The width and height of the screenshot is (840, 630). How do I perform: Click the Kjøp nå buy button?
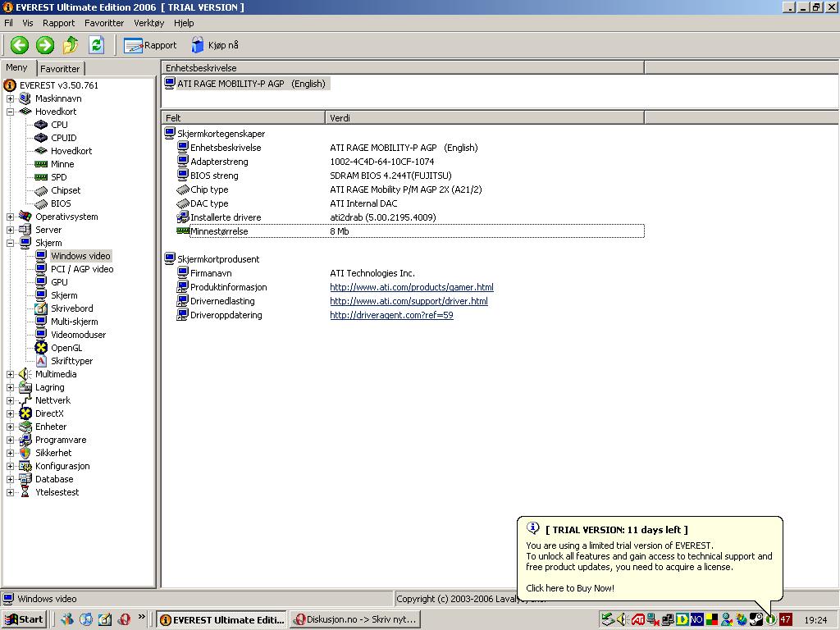215,45
